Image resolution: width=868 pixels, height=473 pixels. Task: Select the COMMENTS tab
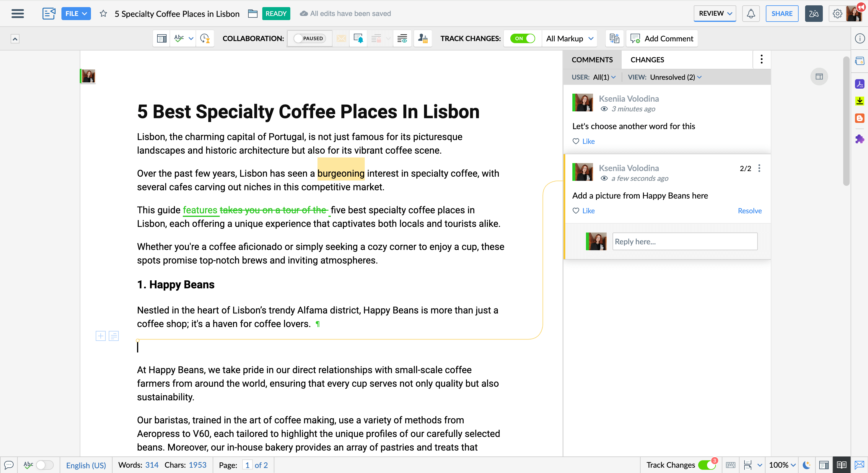click(x=592, y=59)
